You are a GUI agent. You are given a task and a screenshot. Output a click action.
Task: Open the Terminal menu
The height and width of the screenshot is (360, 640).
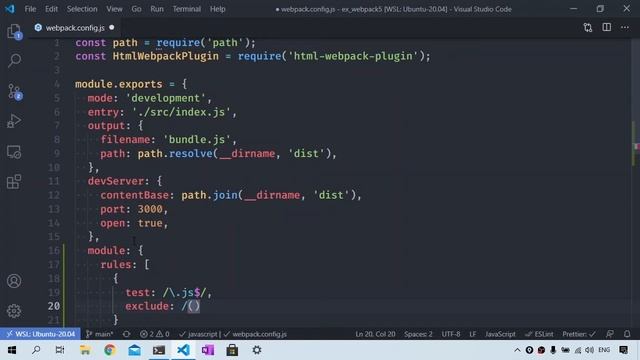(187, 9)
